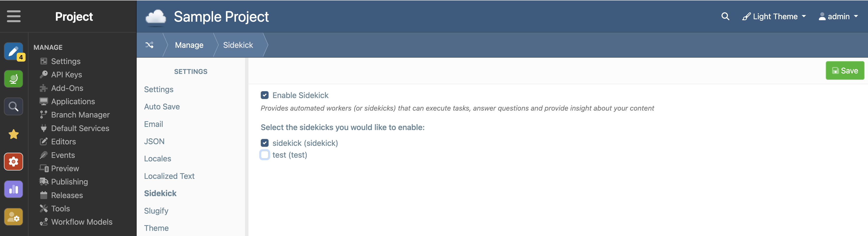Screen dimensions: 868x236
Task: Open Workflow Models in sidebar
Action: (82, 222)
